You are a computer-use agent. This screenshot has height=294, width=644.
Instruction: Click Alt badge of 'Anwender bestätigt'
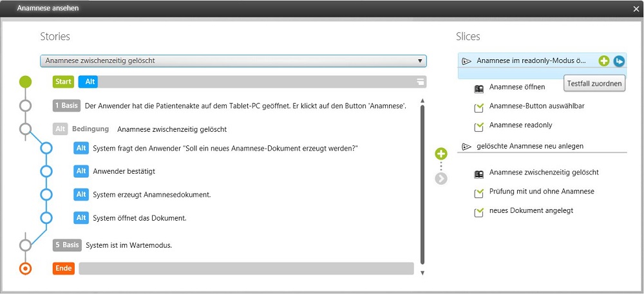(x=81, y=171)
